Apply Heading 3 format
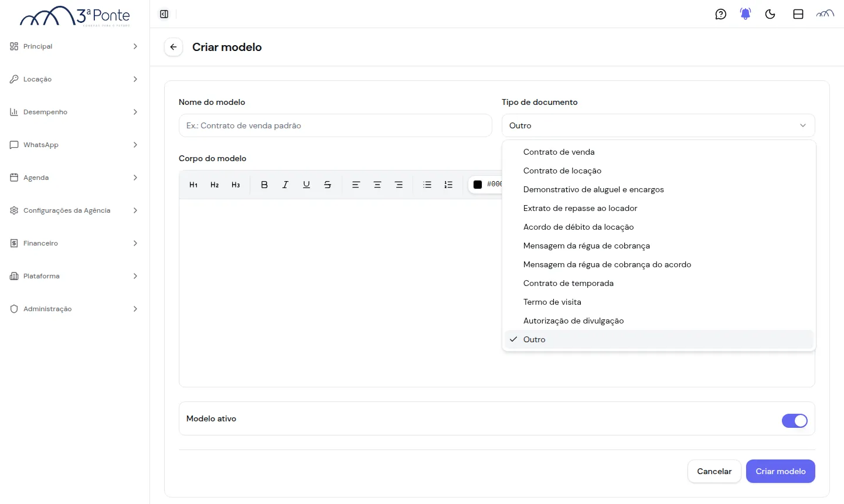The width and height of the screenshot is (844, 504). pyautogui.click(x=236, y=185)
